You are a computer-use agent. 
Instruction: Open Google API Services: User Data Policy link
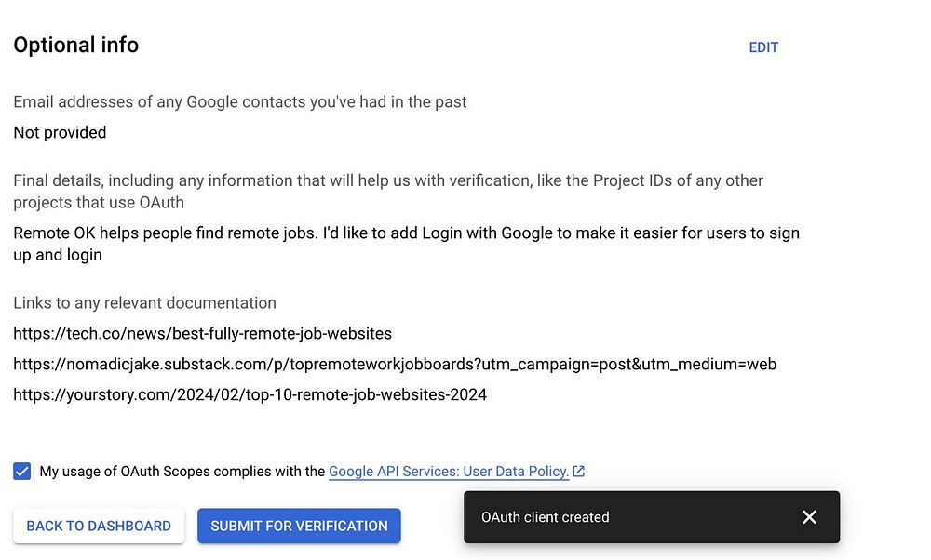click(449, 472)
